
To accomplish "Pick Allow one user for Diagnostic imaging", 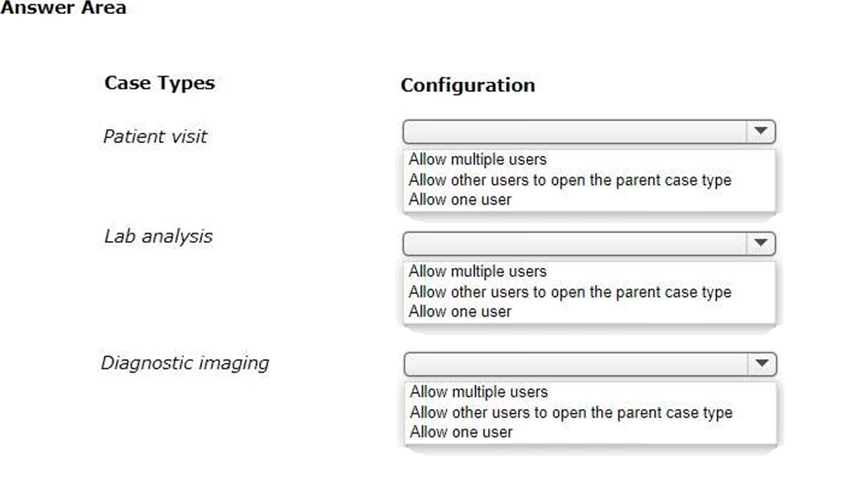I will point(461,432).
